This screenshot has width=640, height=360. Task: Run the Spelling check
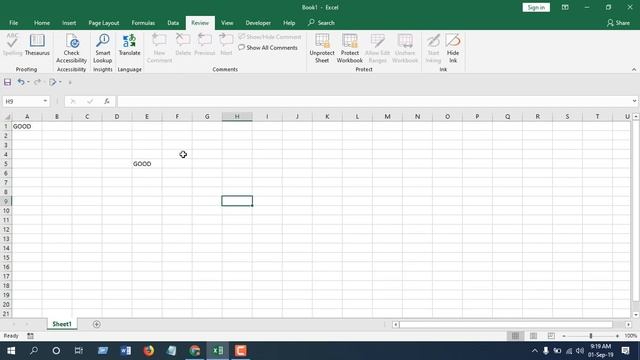12,45
